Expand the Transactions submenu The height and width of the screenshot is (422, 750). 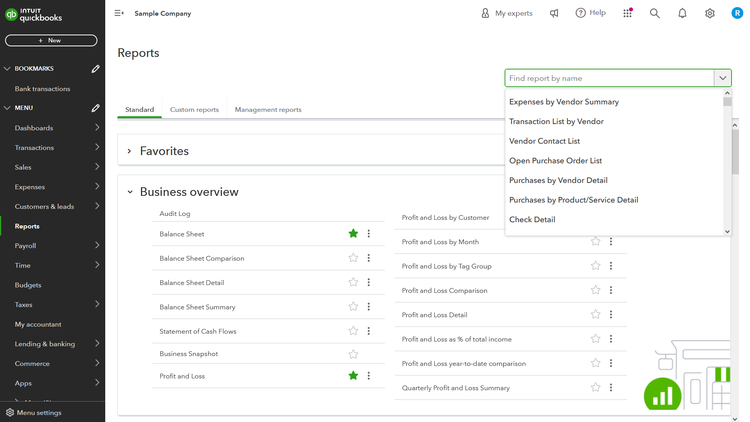click(97, 147)
